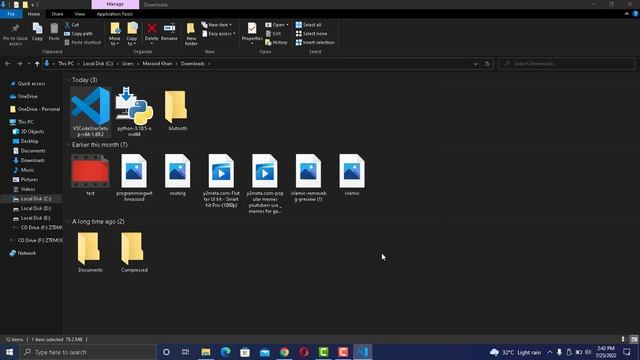The image size is (640, 360).
Task: Click the Rename ribbon icon
Action: coord(169,32)
